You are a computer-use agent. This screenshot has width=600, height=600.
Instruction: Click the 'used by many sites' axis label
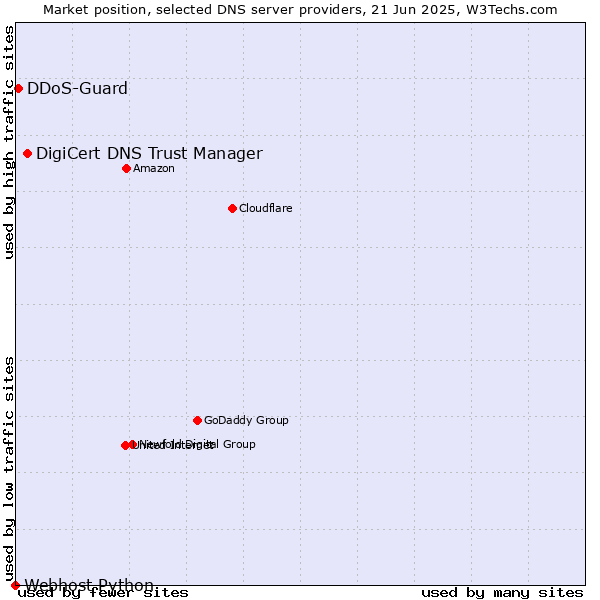point(502,593)
